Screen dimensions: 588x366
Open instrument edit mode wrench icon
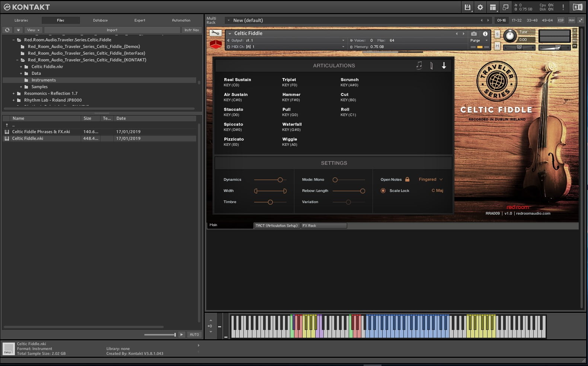coord(215,33)
